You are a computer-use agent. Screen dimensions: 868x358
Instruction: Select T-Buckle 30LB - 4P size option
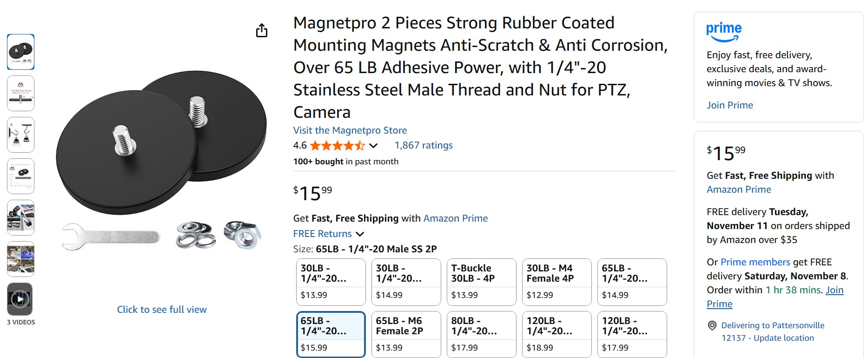tap(481, 282)
